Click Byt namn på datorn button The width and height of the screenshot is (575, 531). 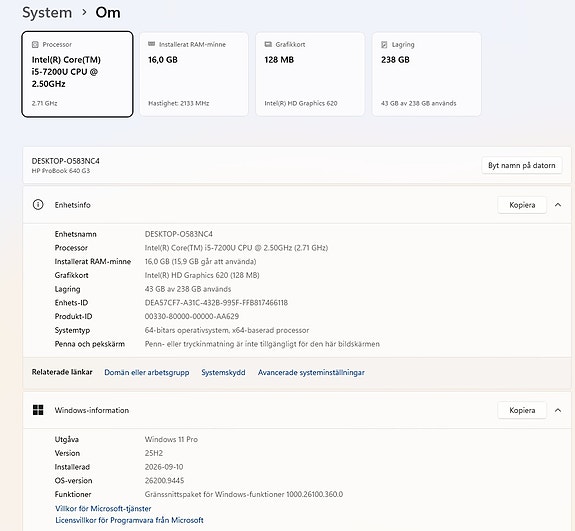[x=521, y=165]
